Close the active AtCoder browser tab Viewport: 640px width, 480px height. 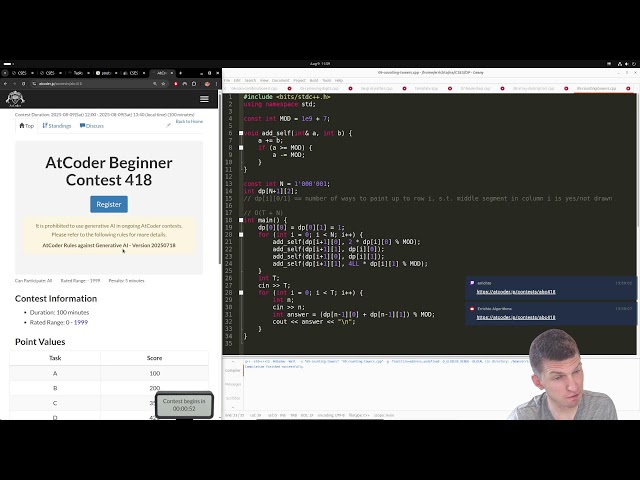click(x=172, y=73)
